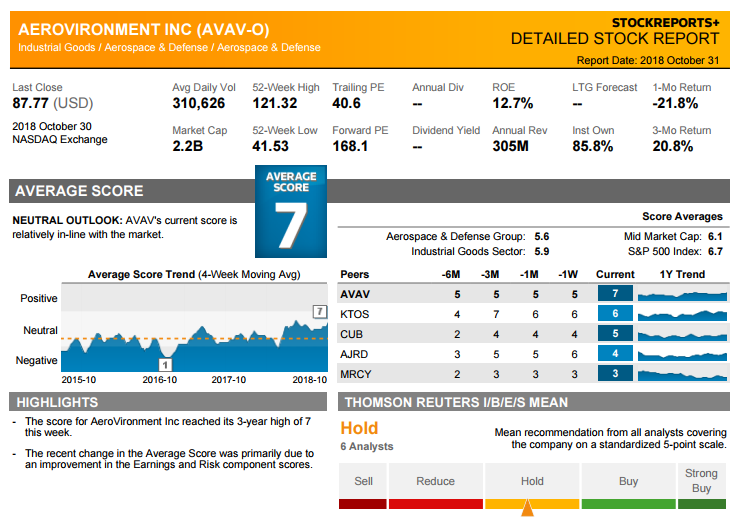Click the S&P 500 Index score 6.7
Viewport: 738px width, 519px height.
715,251
